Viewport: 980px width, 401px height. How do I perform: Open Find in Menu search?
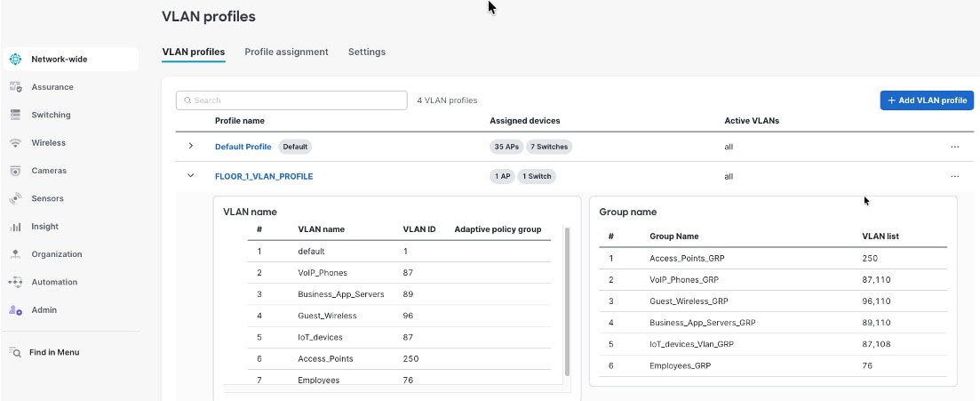[53, 352]
